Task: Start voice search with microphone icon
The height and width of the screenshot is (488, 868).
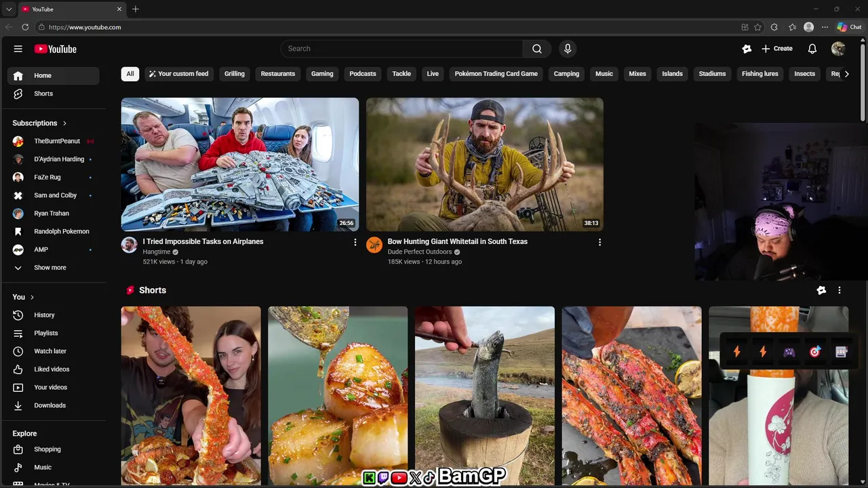Action: 568,49
